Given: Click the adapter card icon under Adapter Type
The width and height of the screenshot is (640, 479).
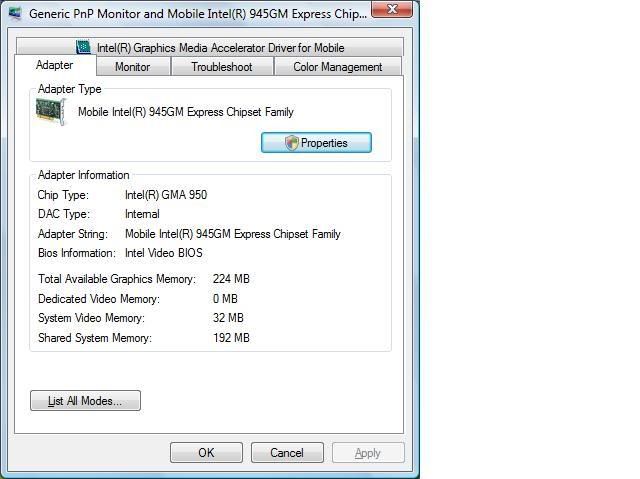Looking at the screenshot, I should [50, 112].
